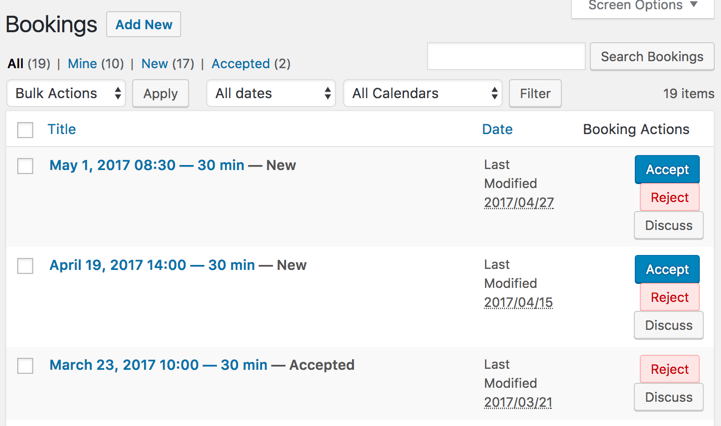Click Add New booking button
The image size is (721, 426).
click(144, 24)
